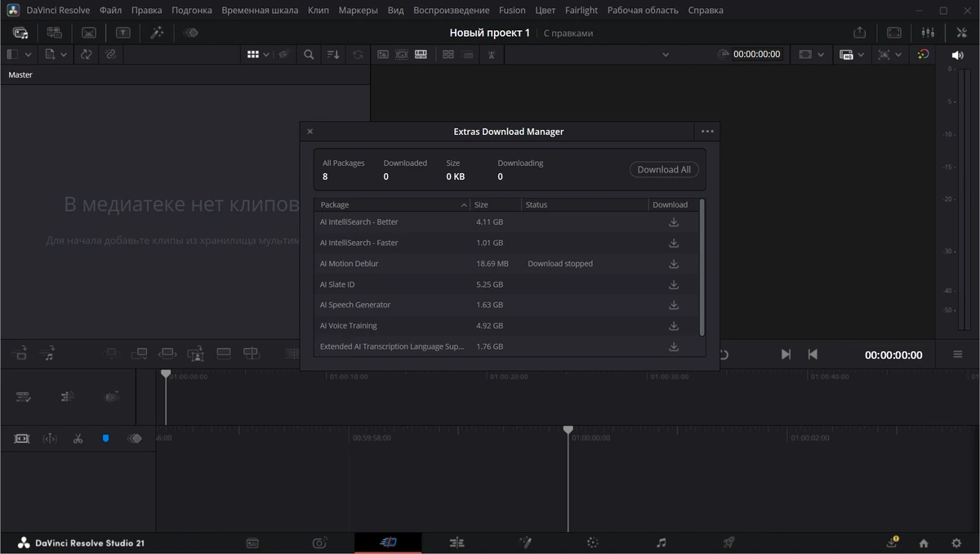Open the HQ proxy playback dropdown
The width and height of the screenshot is (980, 554).
click(861, 55)
